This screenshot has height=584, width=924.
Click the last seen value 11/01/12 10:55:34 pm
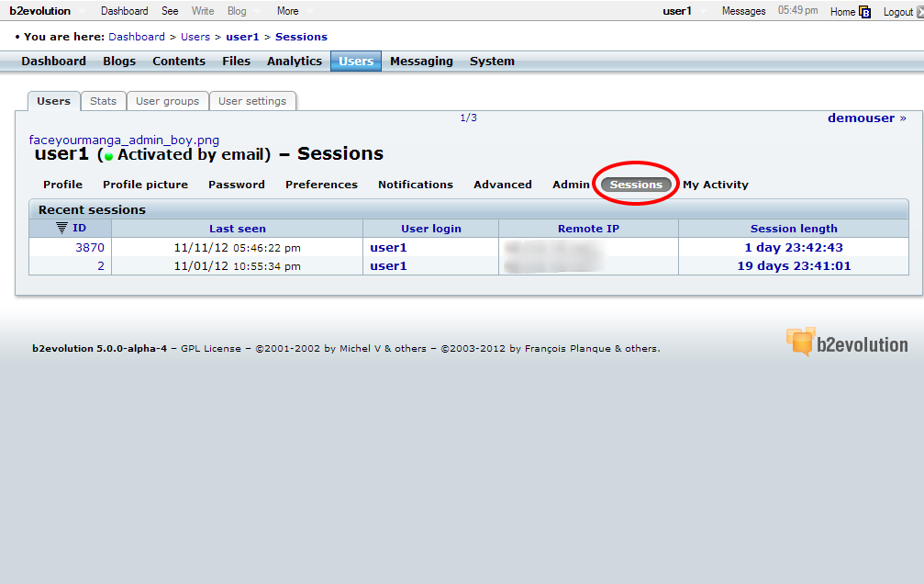[237, 266]
